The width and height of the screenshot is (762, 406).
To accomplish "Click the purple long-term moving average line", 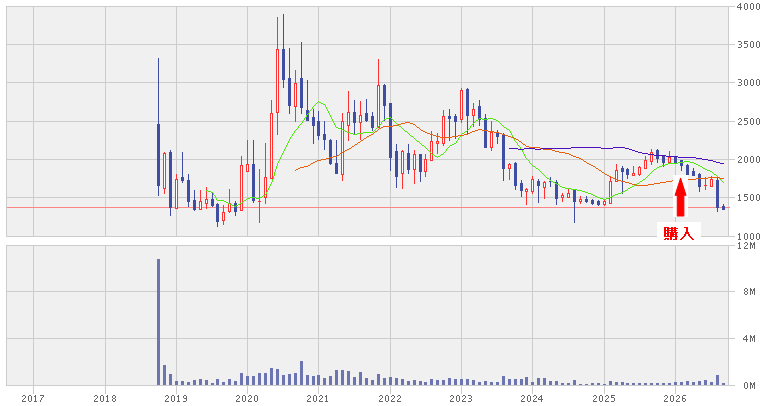I will point(616,148).
